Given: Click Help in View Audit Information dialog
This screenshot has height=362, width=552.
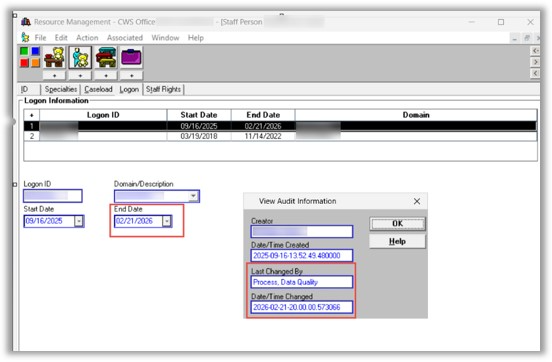Looking at the screenshot, I should (x=397, y=242).
